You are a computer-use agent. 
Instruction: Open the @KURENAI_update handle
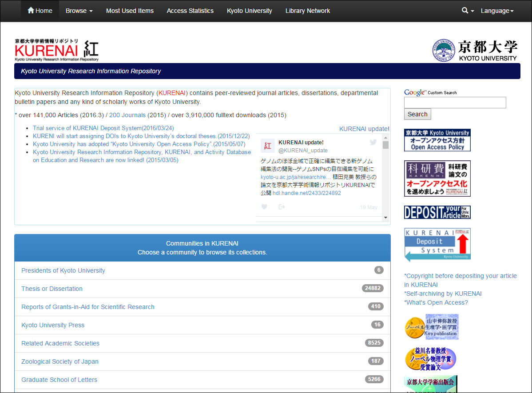(x=303, y=151)
